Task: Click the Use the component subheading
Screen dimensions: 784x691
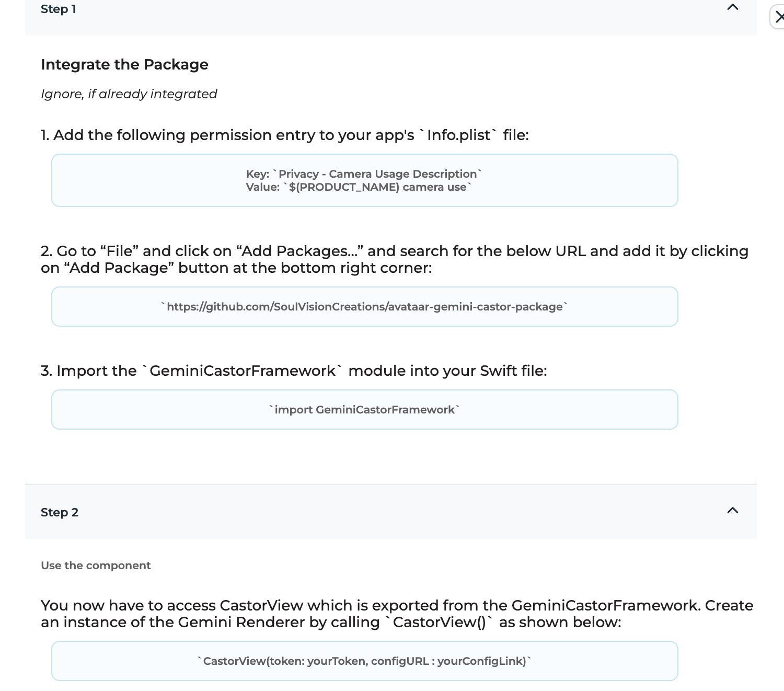Action: tap(96, 566)
